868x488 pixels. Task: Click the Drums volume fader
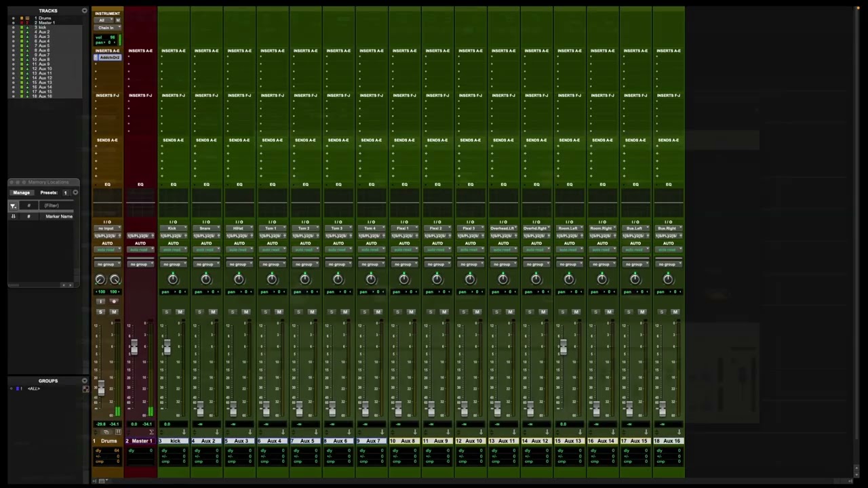point(101,388)
